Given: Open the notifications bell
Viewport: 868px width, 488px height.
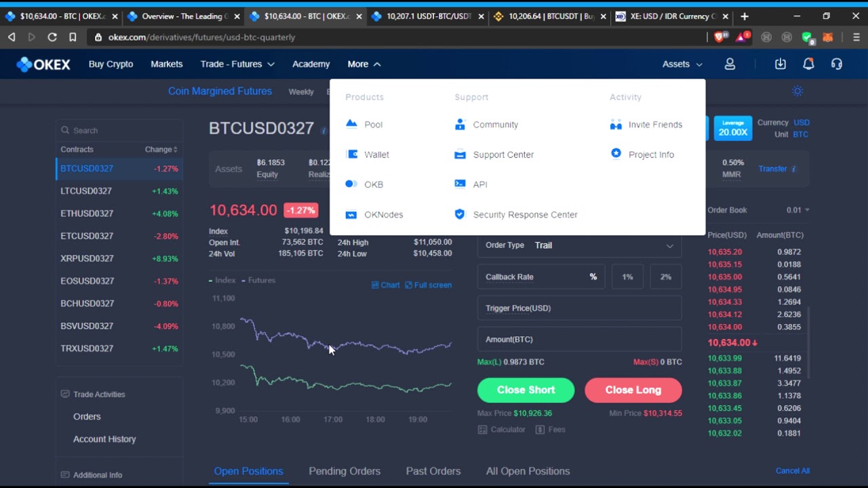Looking at the screenshot, I should coord(808,64).
